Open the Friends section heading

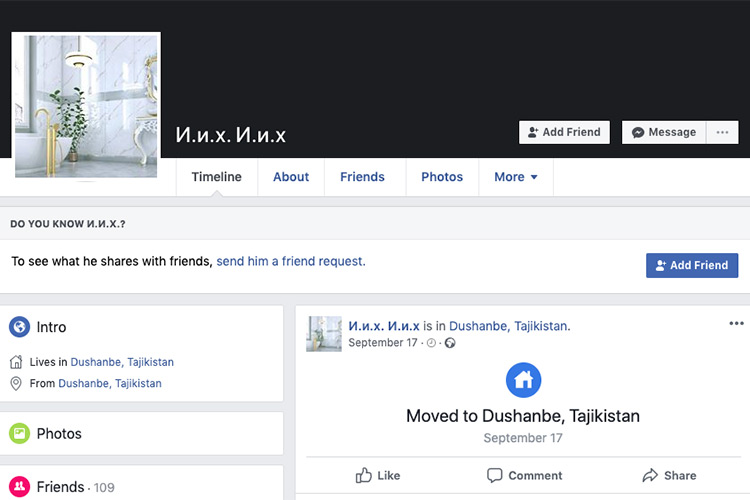[60, 487]
